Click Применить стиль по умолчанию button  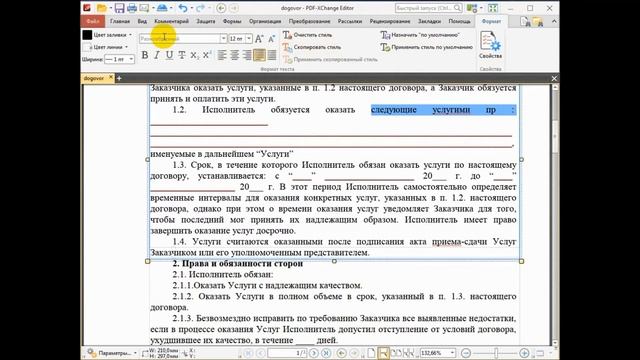click(x=427, y=47)
